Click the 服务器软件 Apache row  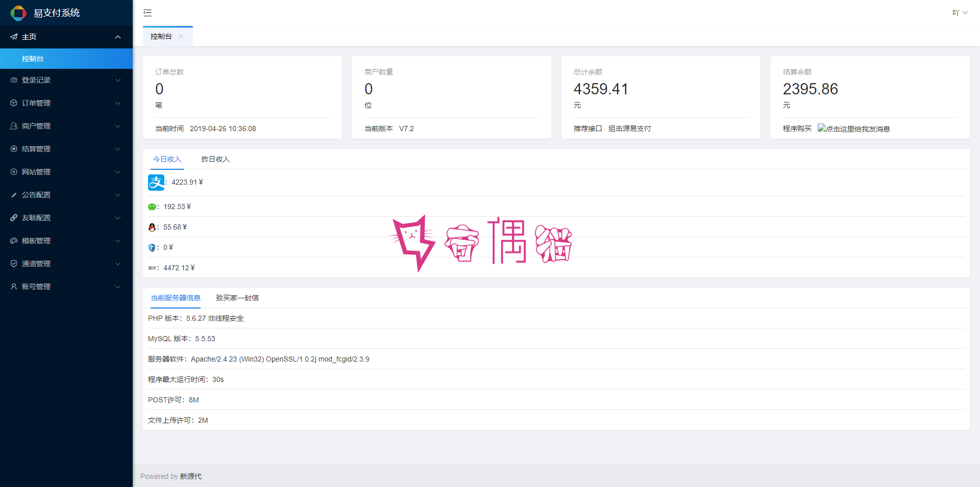556,359
